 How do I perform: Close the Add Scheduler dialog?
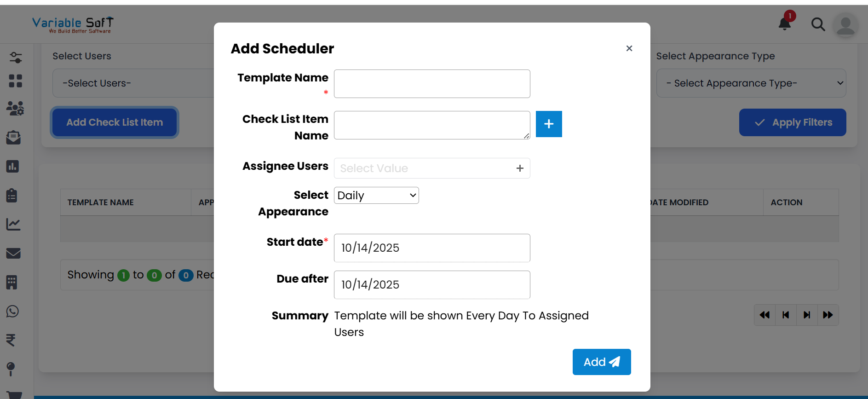pos(629,48)
